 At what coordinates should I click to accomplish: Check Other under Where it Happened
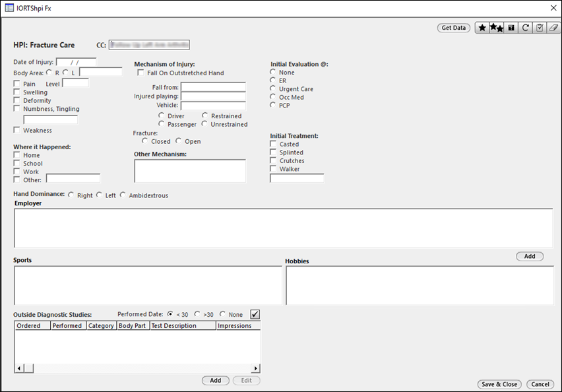point(17,180)
